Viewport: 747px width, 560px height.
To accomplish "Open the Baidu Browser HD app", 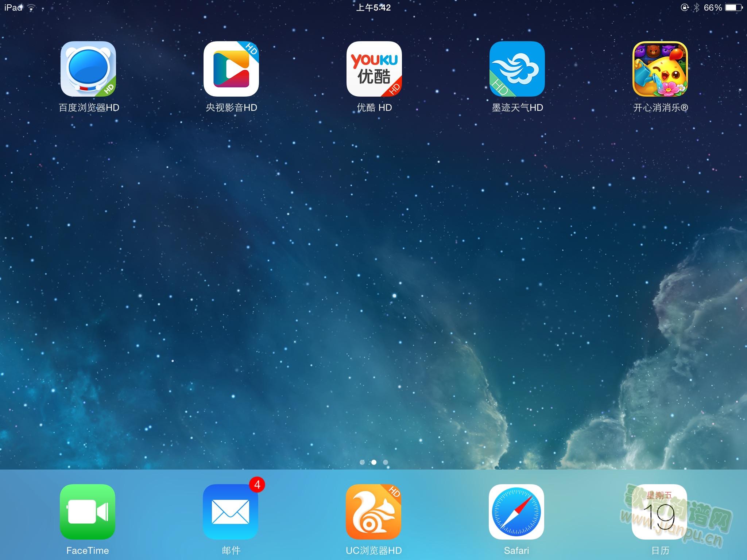I will 88,69.
